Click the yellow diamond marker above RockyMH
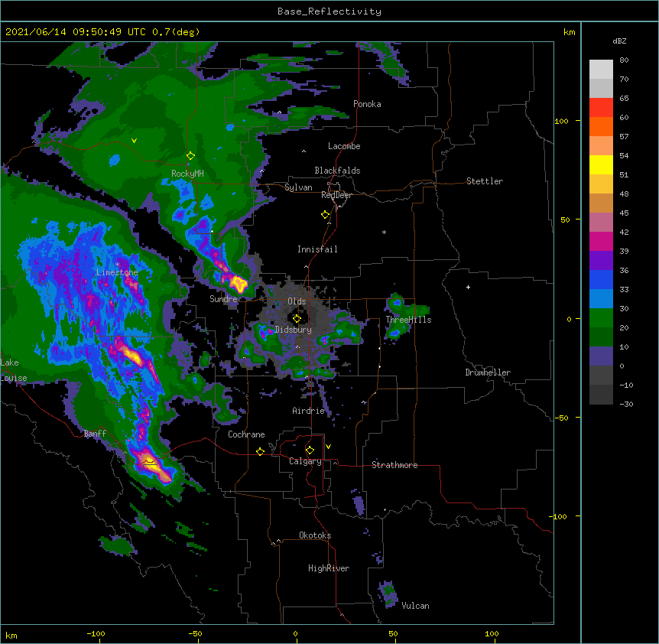Screen dimensions: 659x644 (x=190, y=156)
